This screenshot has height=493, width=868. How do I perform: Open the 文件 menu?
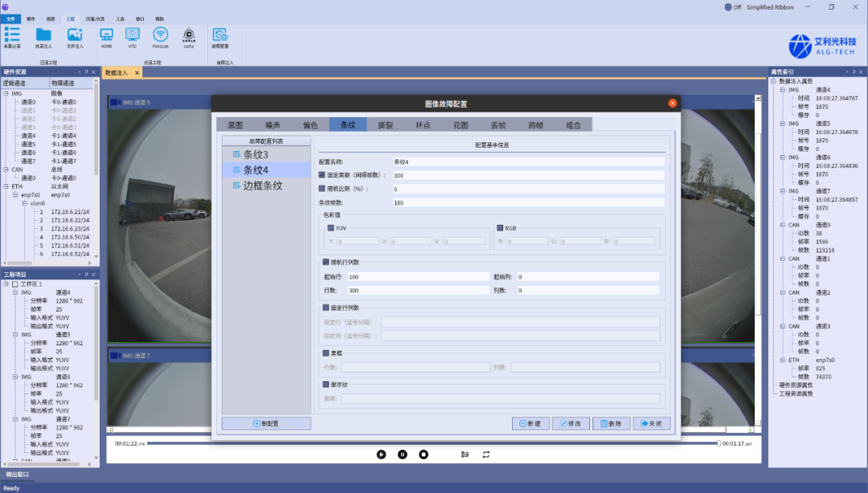[x=10, y=18]
